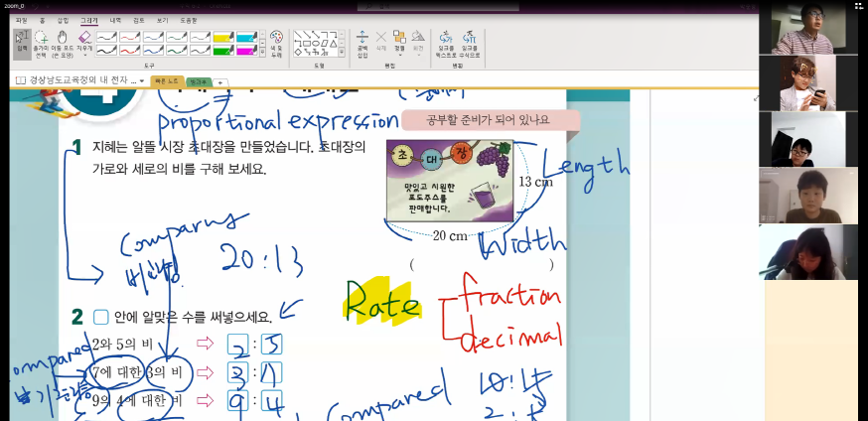868x421 pixels.
Task: Open Color and Thickness (색 및 두께) palette
Action: tap(276, 45)
